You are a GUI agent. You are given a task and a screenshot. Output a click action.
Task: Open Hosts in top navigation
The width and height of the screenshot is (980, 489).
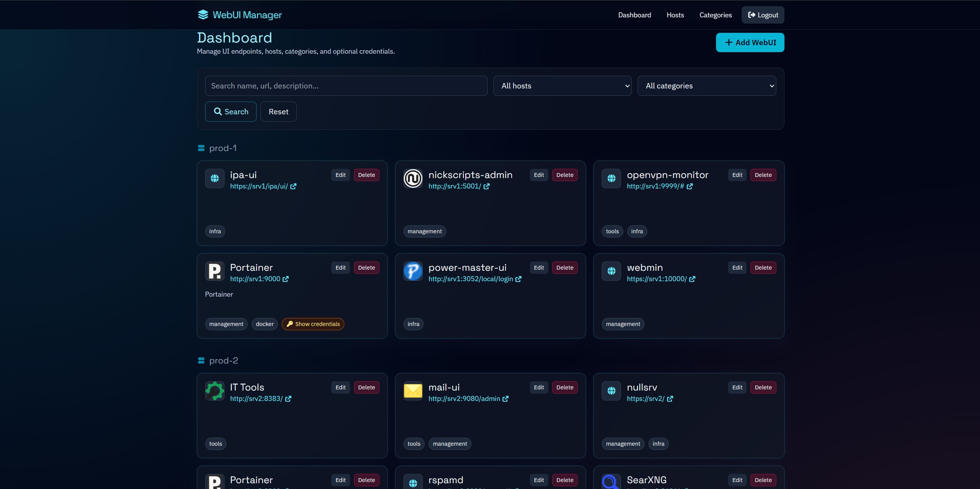point(675,15)
